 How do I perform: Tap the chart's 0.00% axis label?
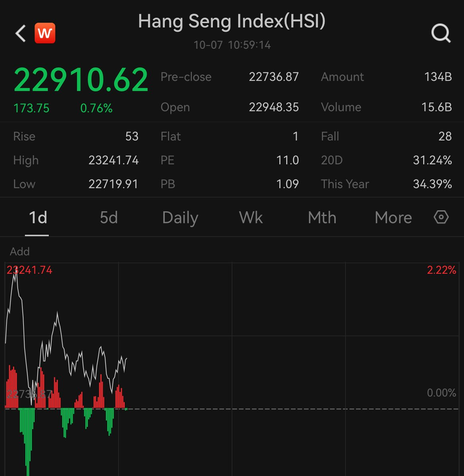pyautogui.click(x=441, y=393)
